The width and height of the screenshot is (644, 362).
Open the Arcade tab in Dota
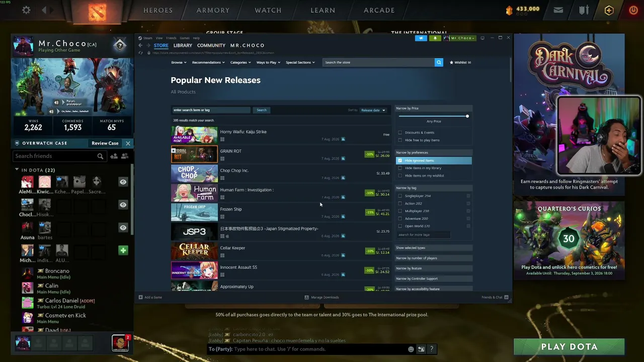[x=379, y=10]
